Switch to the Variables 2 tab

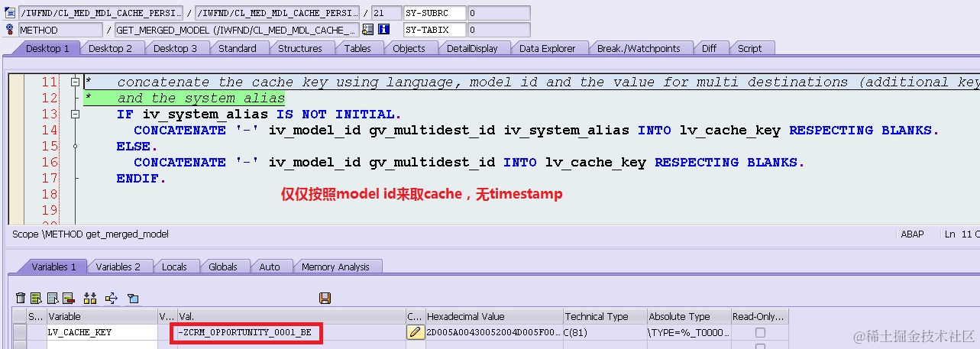(x=118, y=267)
